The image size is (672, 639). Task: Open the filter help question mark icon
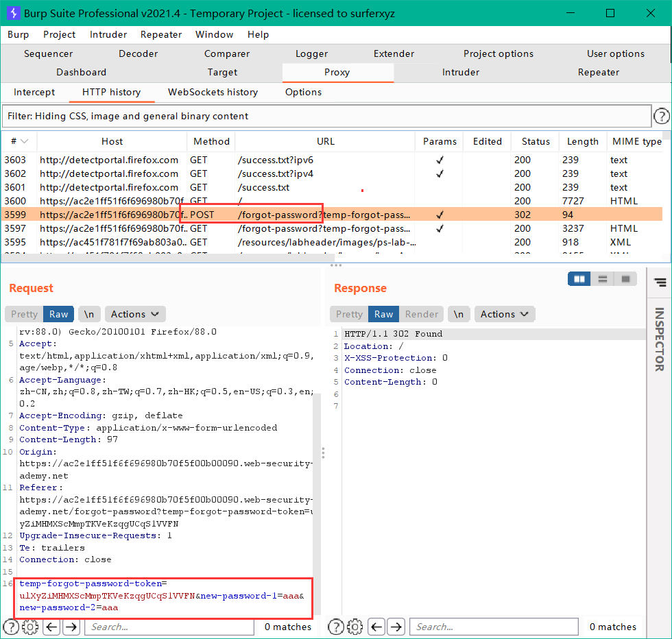click(x=662, y=116)
